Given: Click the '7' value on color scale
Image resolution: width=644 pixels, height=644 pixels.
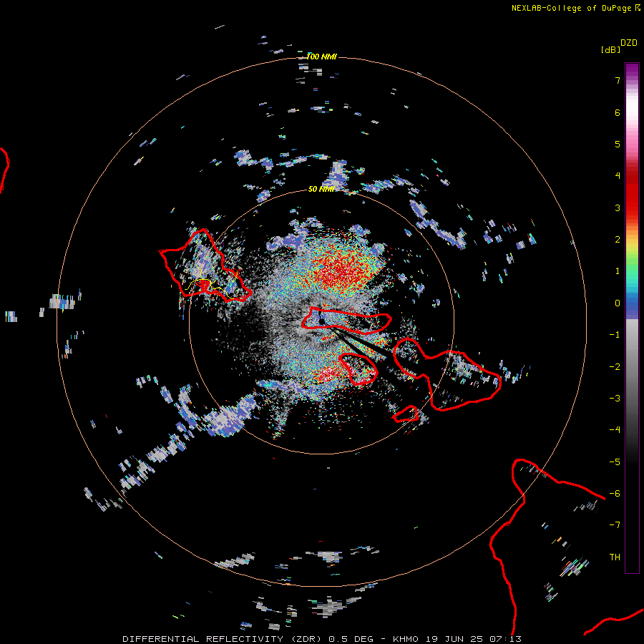Looking at the screenshot, I should [x=618, y=80].
